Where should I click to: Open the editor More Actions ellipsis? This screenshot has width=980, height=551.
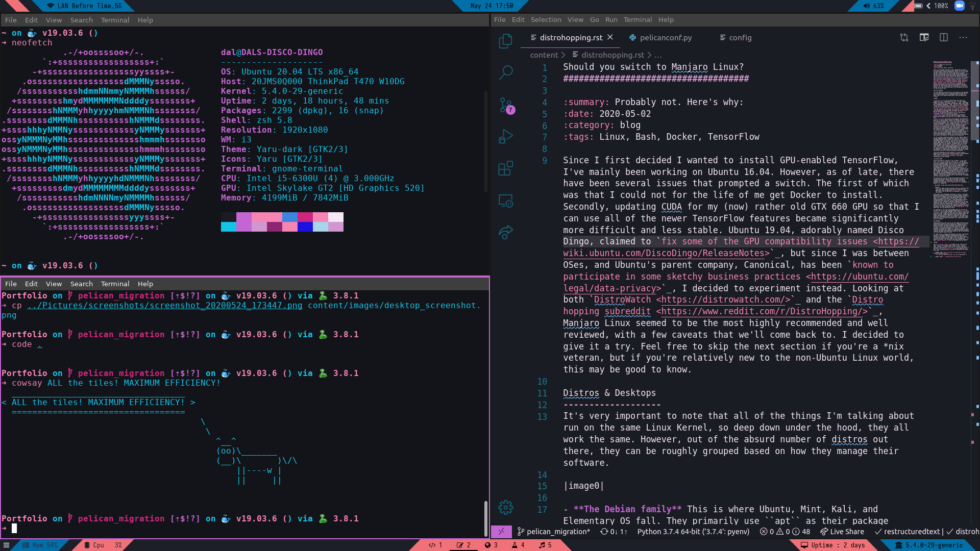click(963, 37)
